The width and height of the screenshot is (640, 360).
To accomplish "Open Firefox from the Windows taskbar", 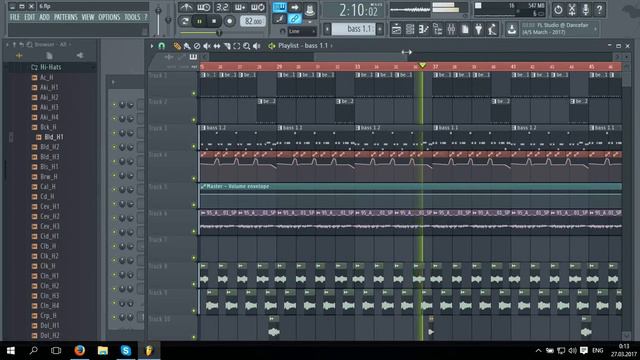I will click(80, 350).
